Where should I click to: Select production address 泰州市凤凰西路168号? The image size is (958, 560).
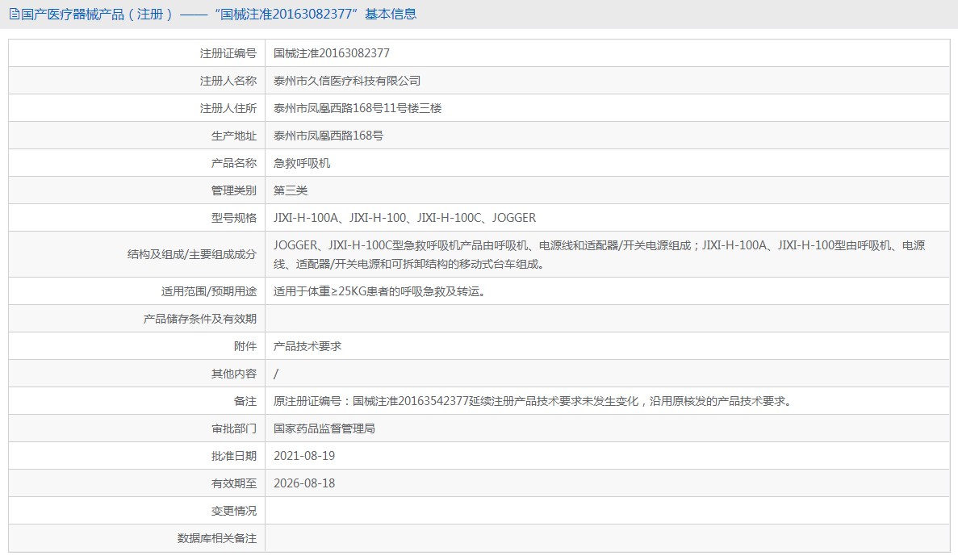tap(328, 136)
